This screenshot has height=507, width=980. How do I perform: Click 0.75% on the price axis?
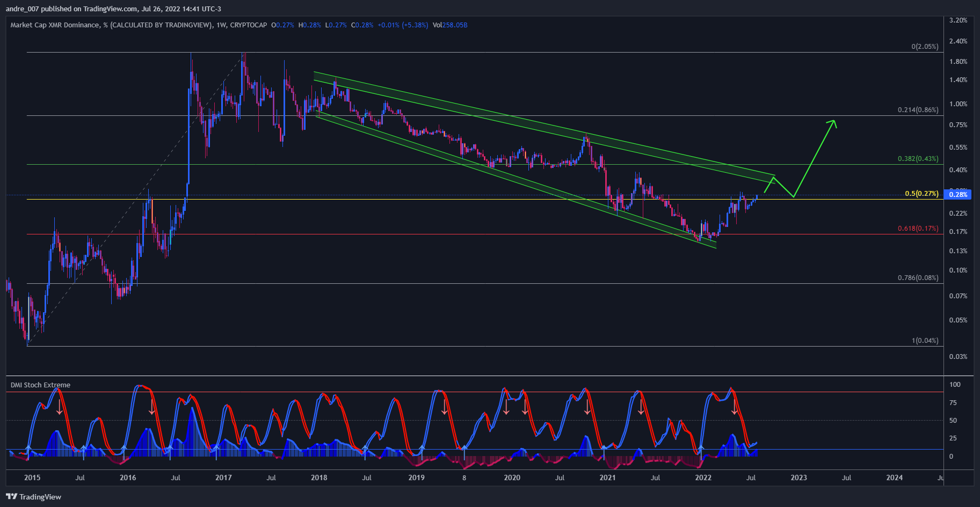tap(959, 124)
